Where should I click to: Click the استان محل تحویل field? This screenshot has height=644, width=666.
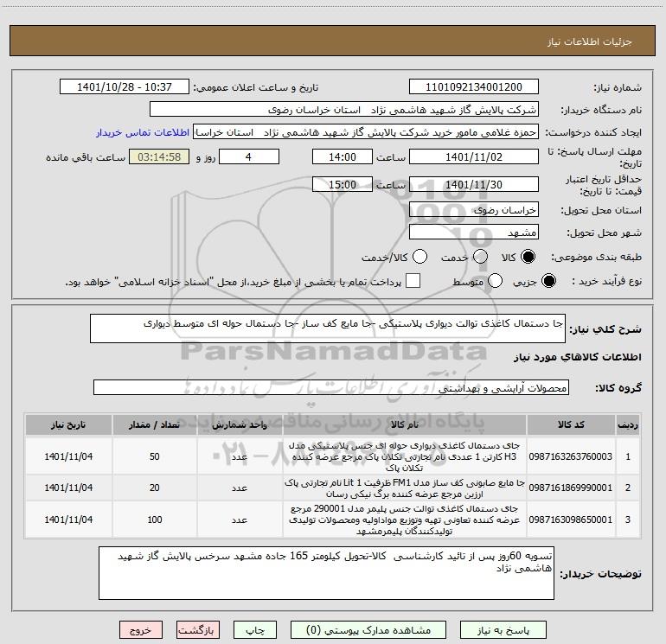tap(473, 210)
